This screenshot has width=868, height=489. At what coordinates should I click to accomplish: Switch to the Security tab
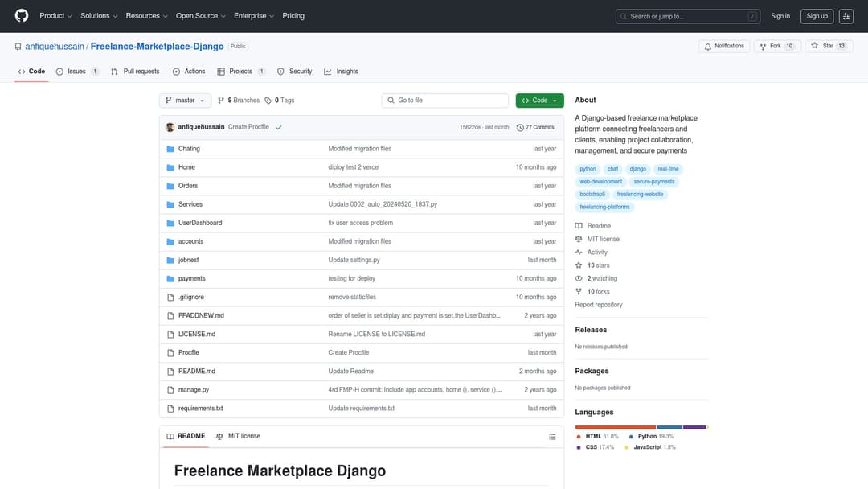pyautogui.click(x=294, y=72)
